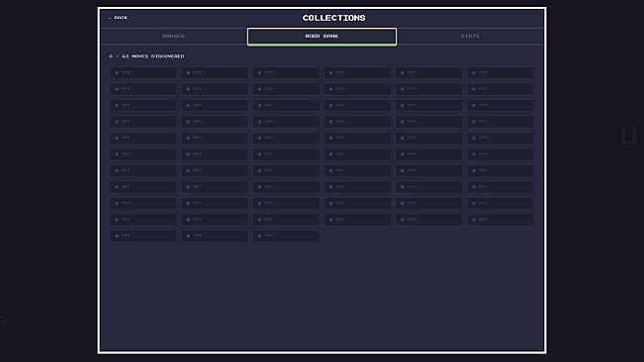Viewport: 644px width, 362px height.
Task: Click the fifth ??? slot in the top row
Action: (429, 73)
